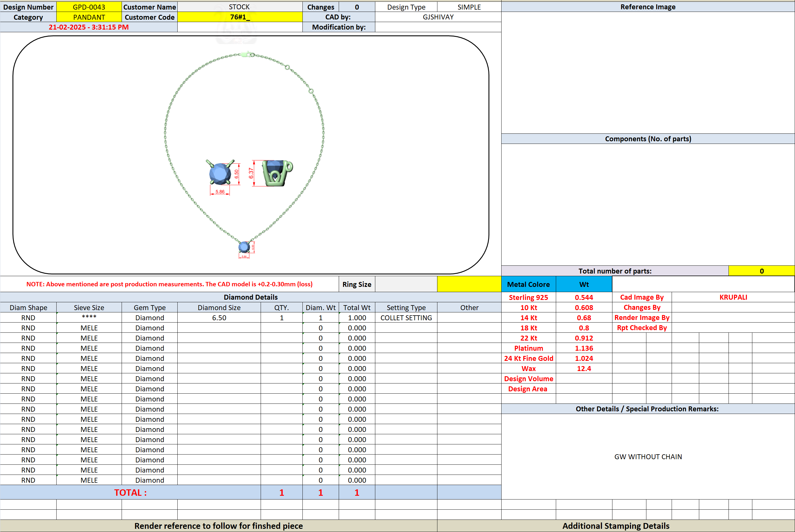This screenshot has height=532, width=795.
Task: Click the Rpt Checked By label
Action: click(x=642, y=328)
